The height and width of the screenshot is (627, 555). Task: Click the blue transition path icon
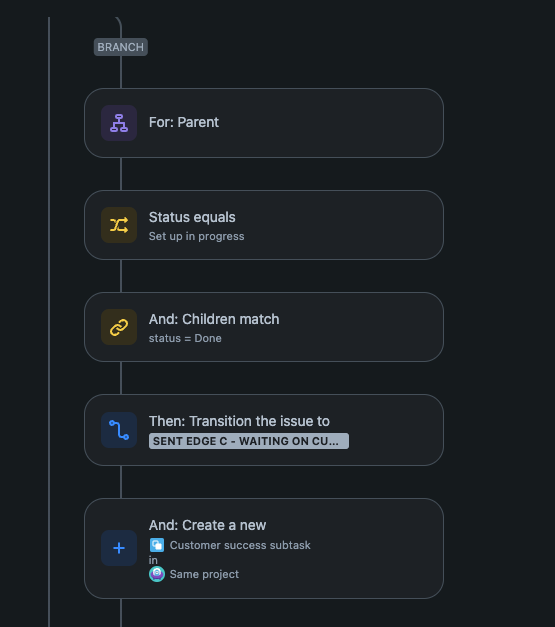tap(119, 430)
